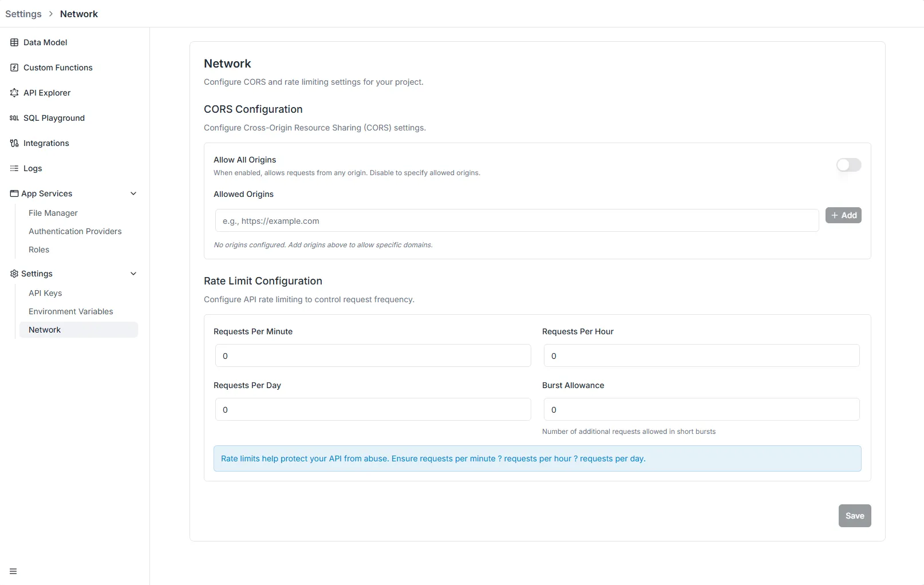Click the API Explorer icon
Image resolution: width=924 pixels, height=585 pixels.
(x=14, y=93)
